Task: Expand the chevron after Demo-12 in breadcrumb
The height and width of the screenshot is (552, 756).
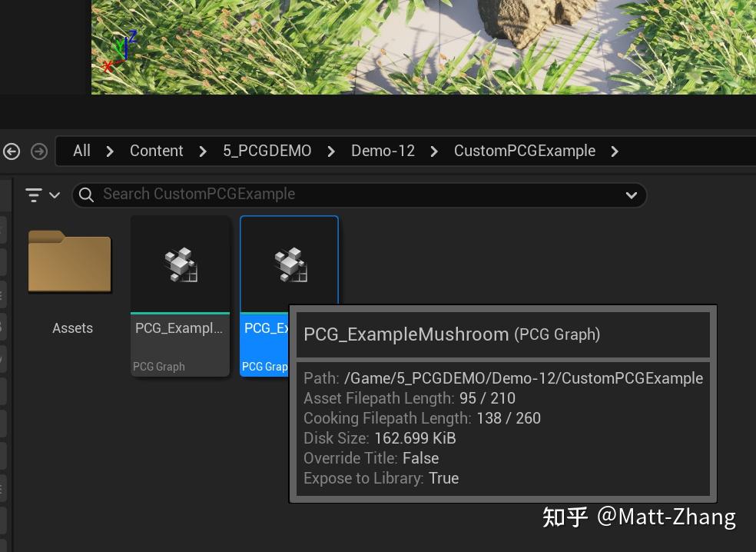Action: (x=434, y=151)
